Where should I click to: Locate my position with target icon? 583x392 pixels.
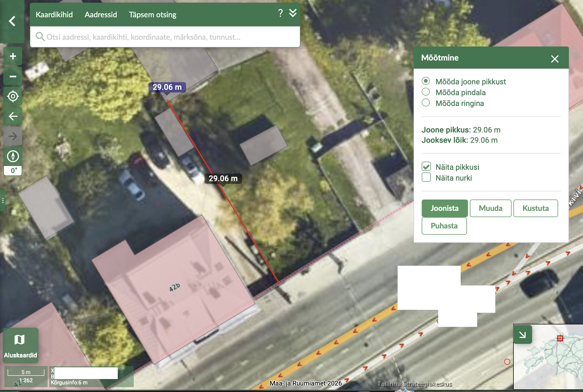pos(13,96)
